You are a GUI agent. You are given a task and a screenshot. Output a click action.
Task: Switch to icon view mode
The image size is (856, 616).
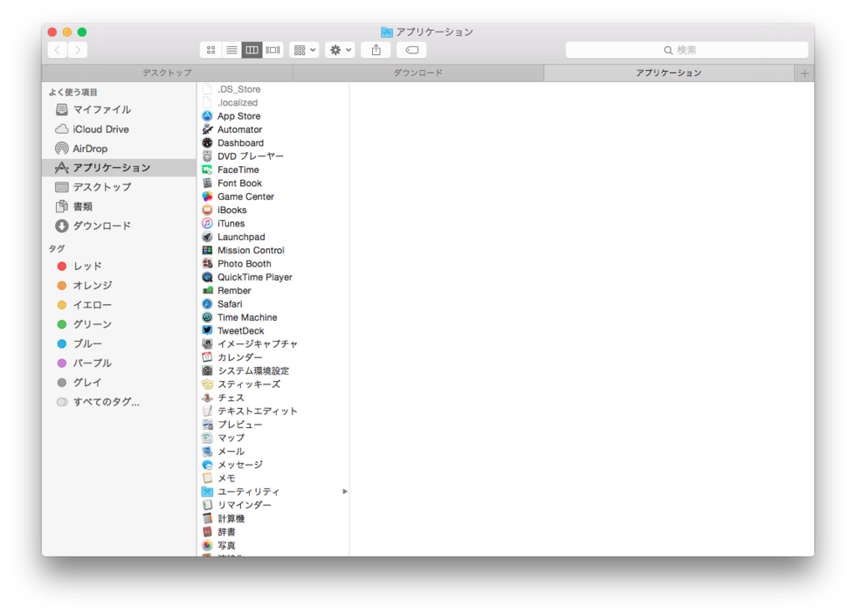tap(211, 50)
